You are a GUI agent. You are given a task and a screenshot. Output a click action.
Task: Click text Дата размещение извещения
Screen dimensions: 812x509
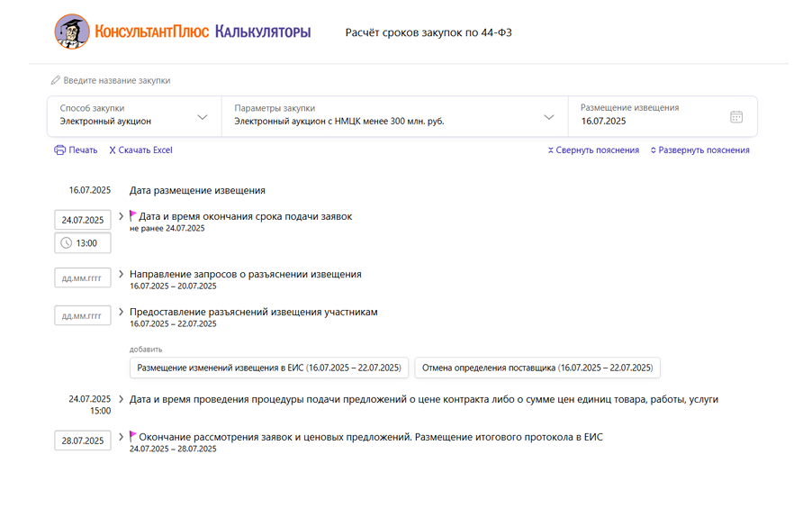click(x=197, y=191)
